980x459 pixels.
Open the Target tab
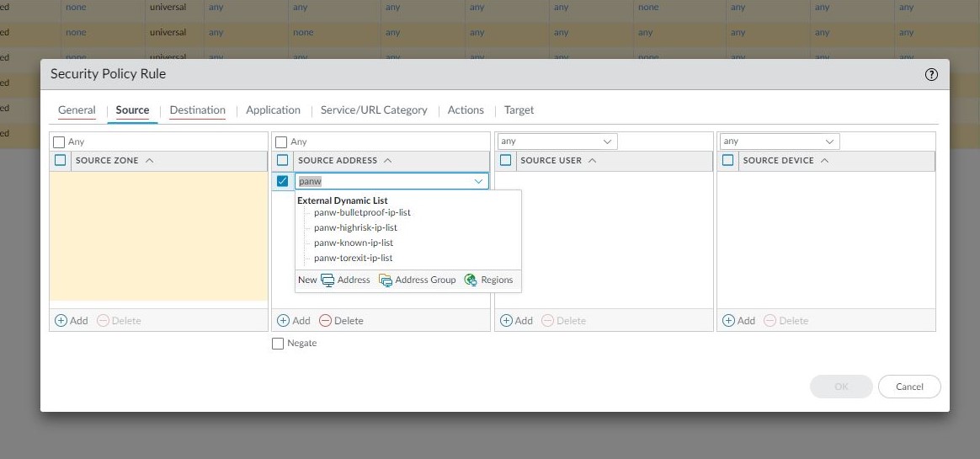tap(519, 110)
